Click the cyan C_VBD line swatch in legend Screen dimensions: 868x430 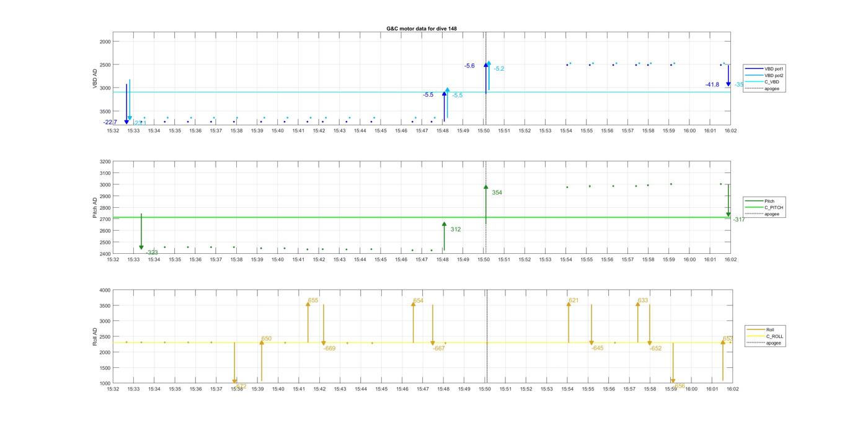(754, 82)
